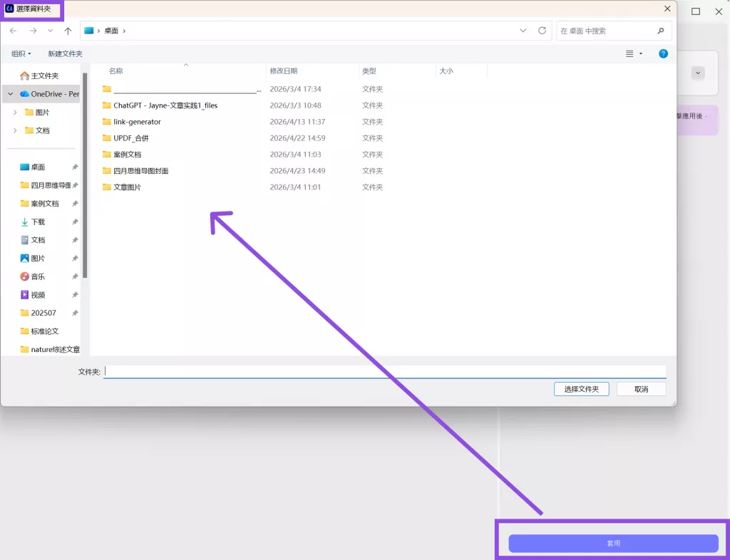The width and height of the screenshot is (730, 560).
Task: Click 桌面 breadcrumb in address bar
Action: click(x=111, y=31)
